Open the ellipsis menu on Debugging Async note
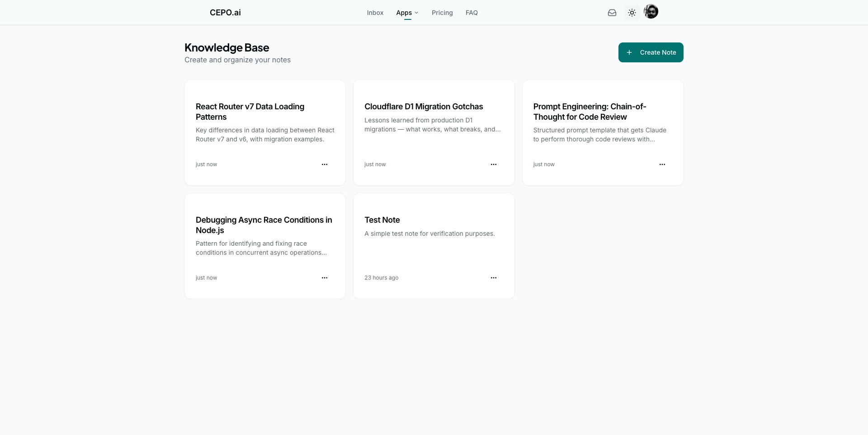The width and height of the screenshot is (868, 435). [325, 277]
